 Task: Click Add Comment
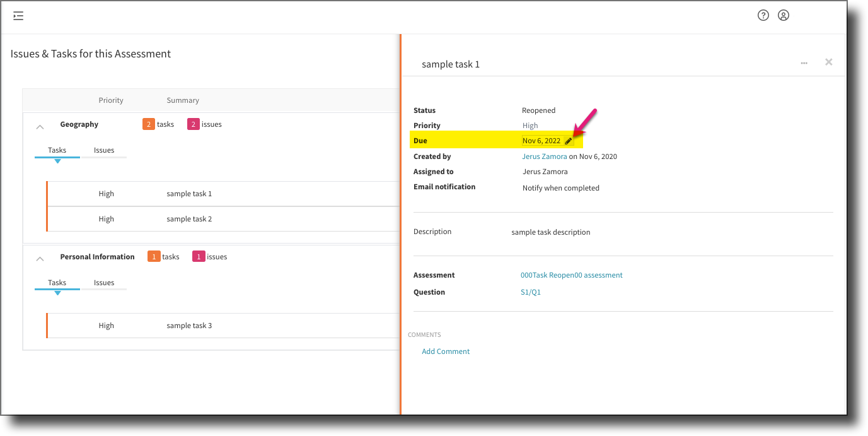[446, 351]
